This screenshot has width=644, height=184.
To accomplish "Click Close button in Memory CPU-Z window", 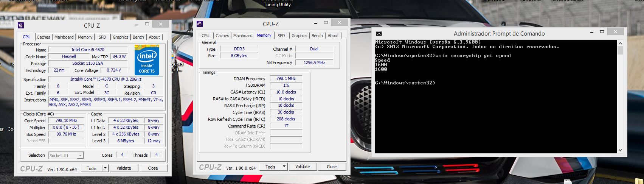I will (332, 167).
